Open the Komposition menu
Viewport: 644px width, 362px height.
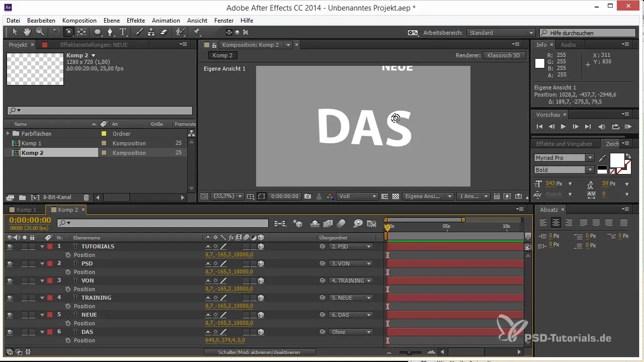(x=79, y=21)
